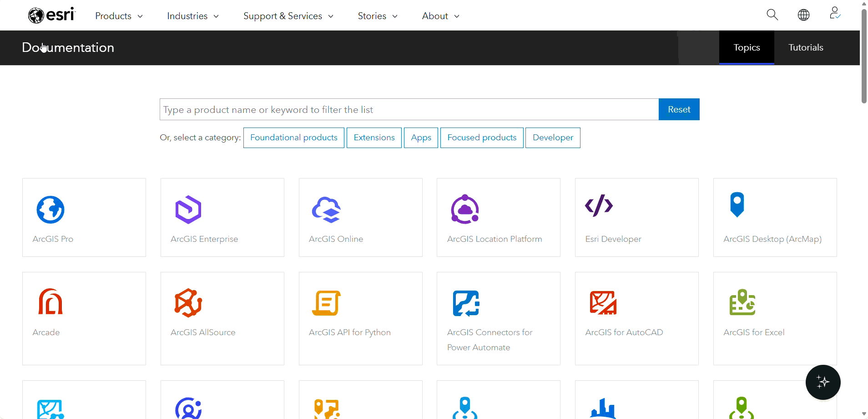
Task: Click the product name filter input field
Action: (408, 109)
